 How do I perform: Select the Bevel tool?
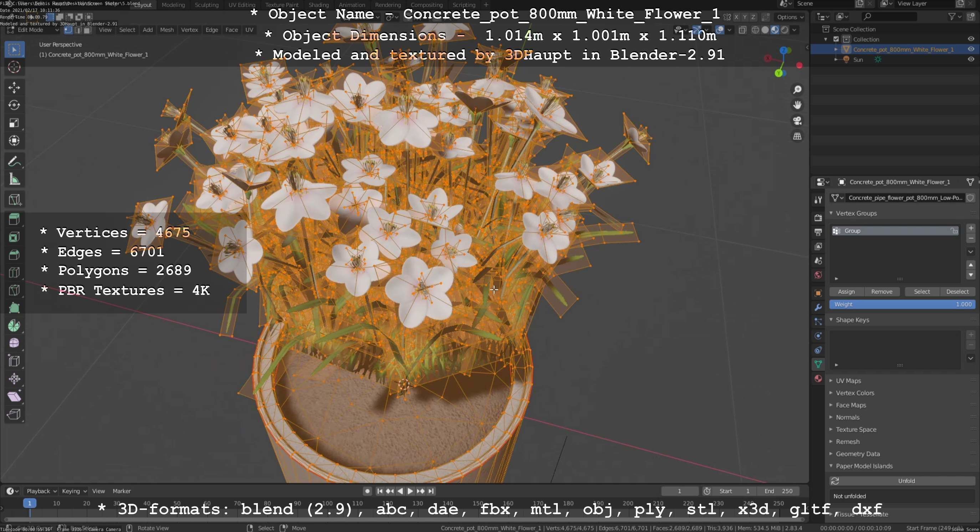pyautogui.click(x=14, y=254)
